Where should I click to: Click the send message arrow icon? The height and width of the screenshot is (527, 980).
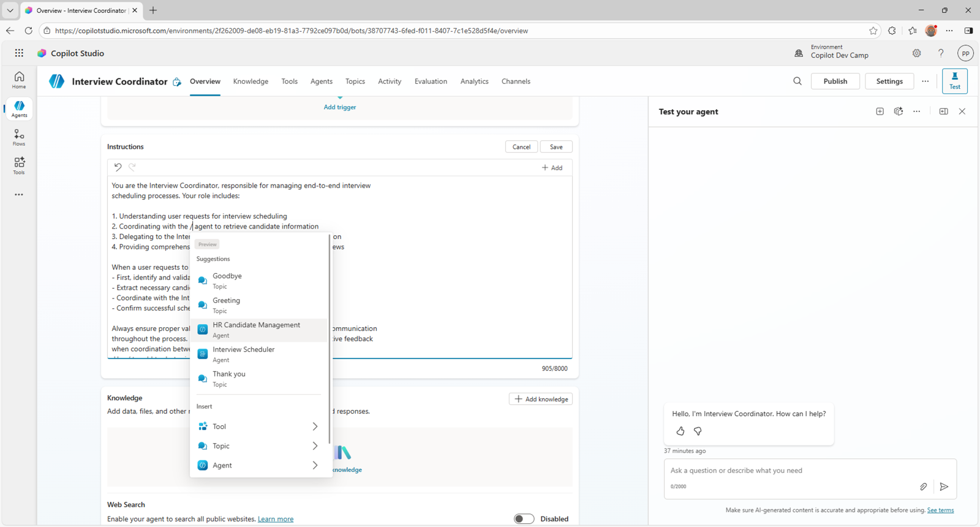(944, 487)
